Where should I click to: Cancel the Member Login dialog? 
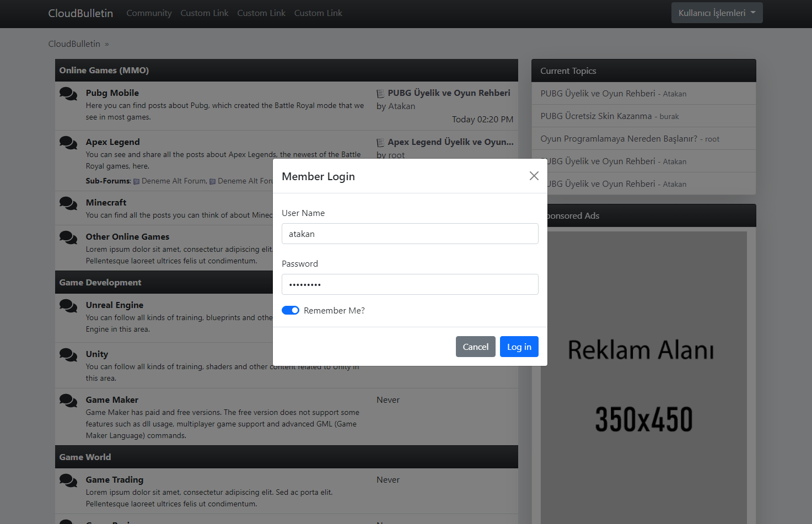[475, 347]
